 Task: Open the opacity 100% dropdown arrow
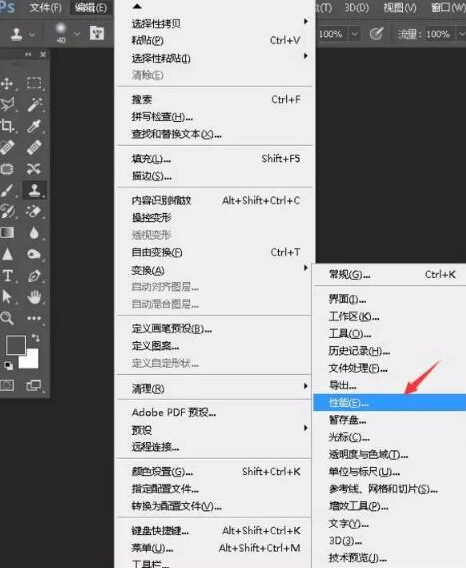click(355, 34)
